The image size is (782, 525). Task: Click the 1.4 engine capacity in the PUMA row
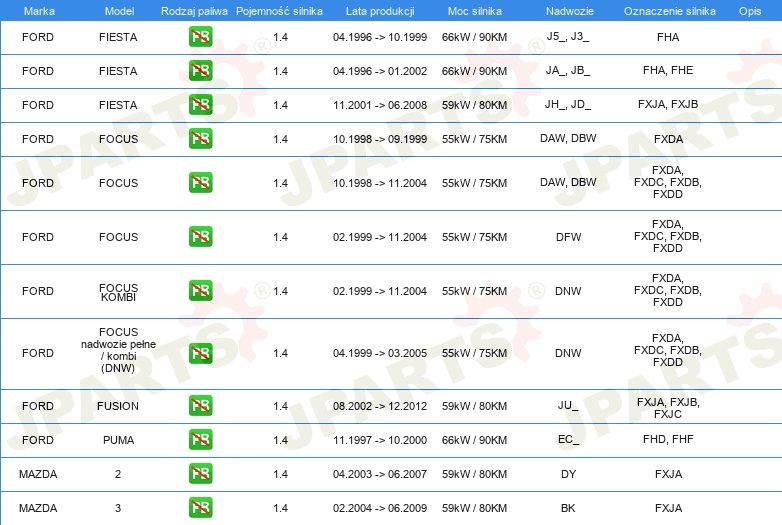pos(280,440)
